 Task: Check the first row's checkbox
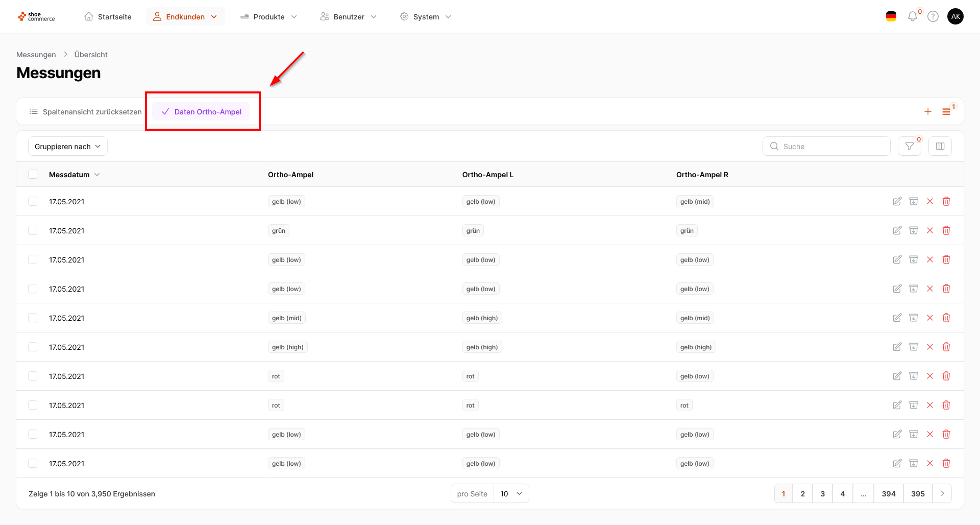[33, 201]
